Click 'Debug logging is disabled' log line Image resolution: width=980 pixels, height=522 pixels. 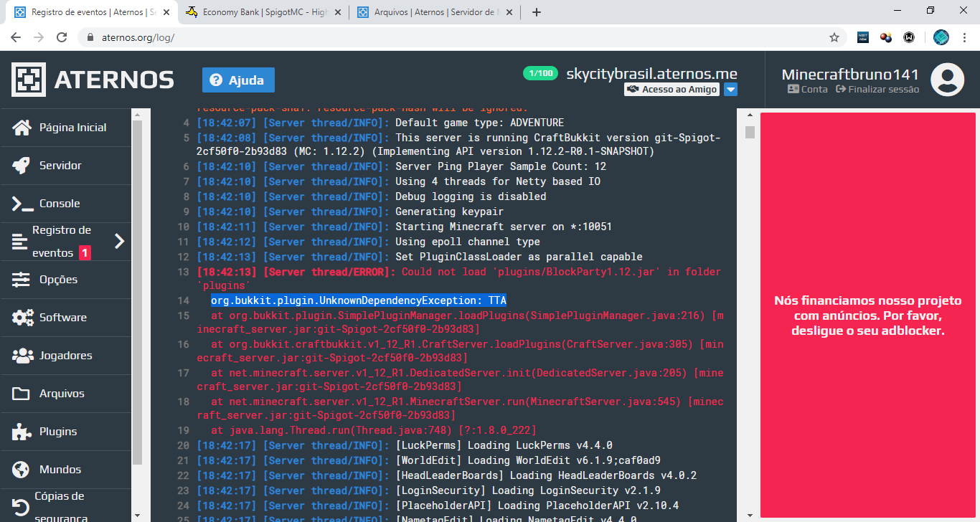click(x=372, y=196)
